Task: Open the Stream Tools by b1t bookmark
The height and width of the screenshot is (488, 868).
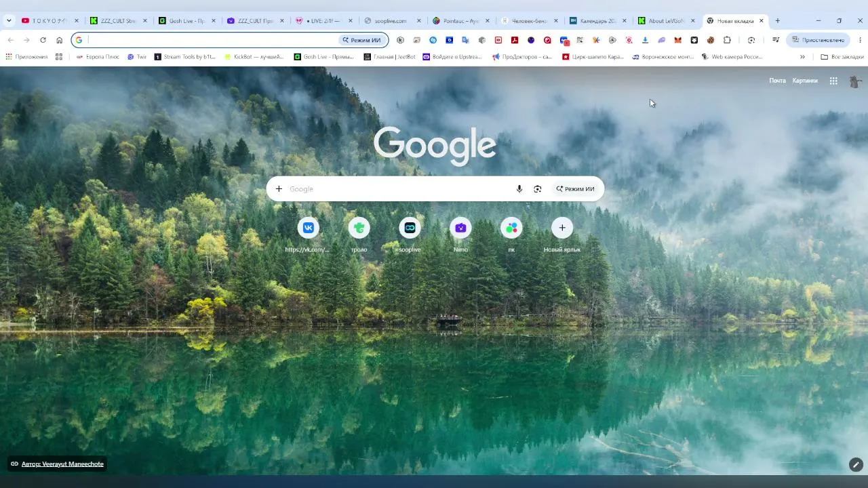Action: (184, 57)
